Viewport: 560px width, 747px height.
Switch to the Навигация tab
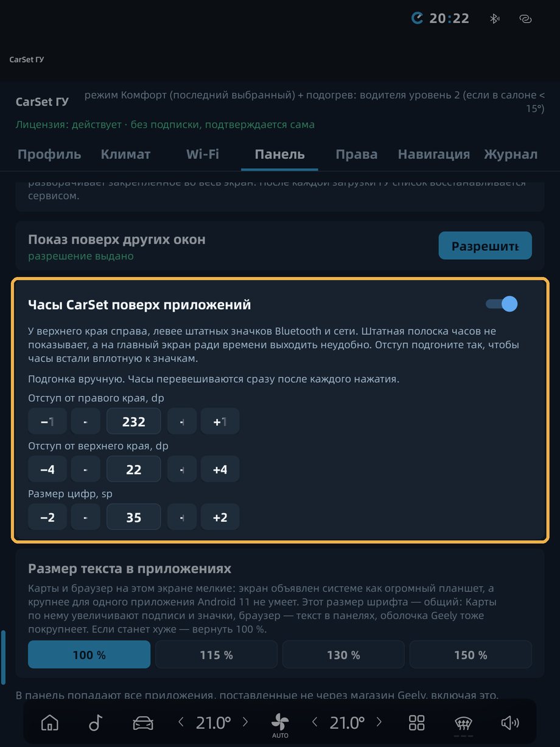(x=434, y=154)
